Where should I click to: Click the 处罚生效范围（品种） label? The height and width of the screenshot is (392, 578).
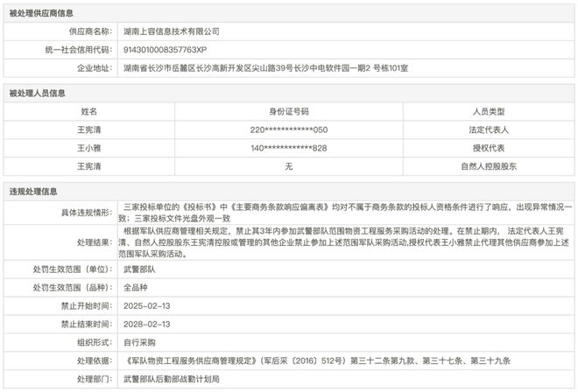pyautogui.click(x=72, y=288)
